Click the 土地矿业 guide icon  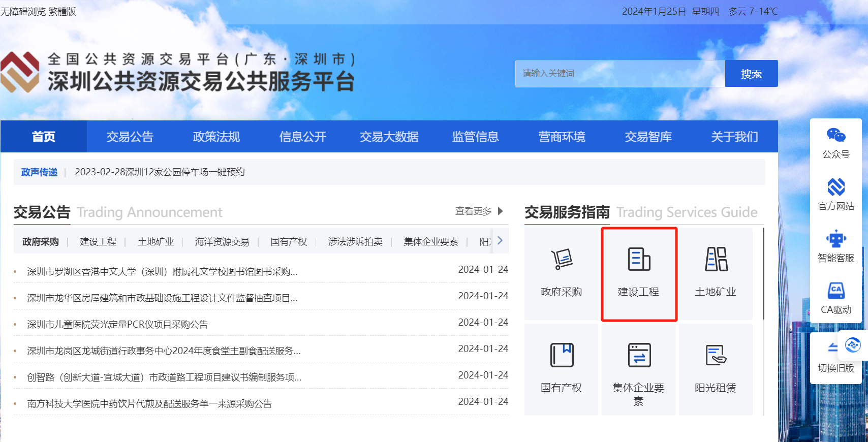pyautogui.click(x=716, y=260)
